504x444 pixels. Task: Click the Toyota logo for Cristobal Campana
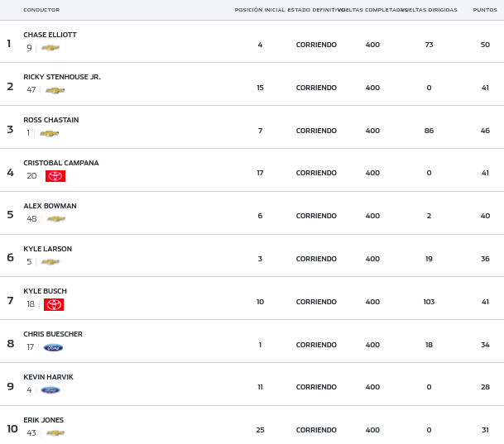[x=55, y=176]
